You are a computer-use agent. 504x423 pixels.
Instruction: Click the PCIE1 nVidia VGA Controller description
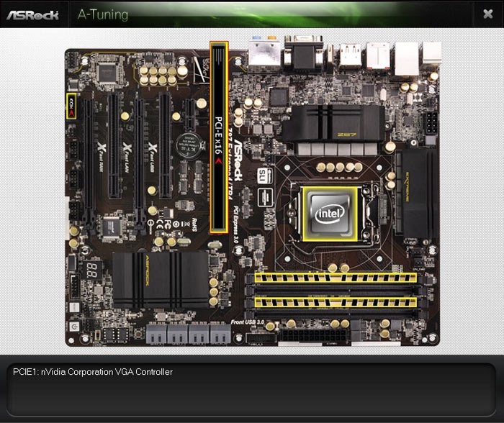[93, 372]
